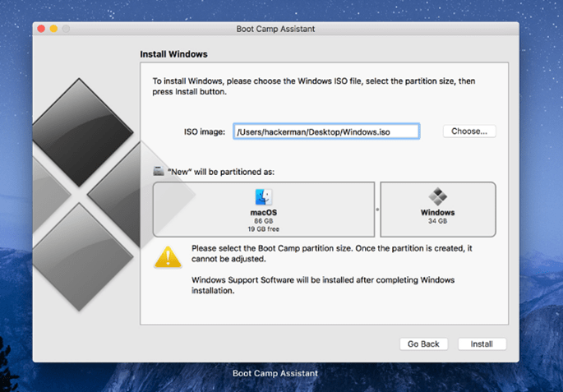This screenshot has height=392, width=563.
Task: Grab the partition divider between macOS and Windows
Action: [x=377, y=209]
